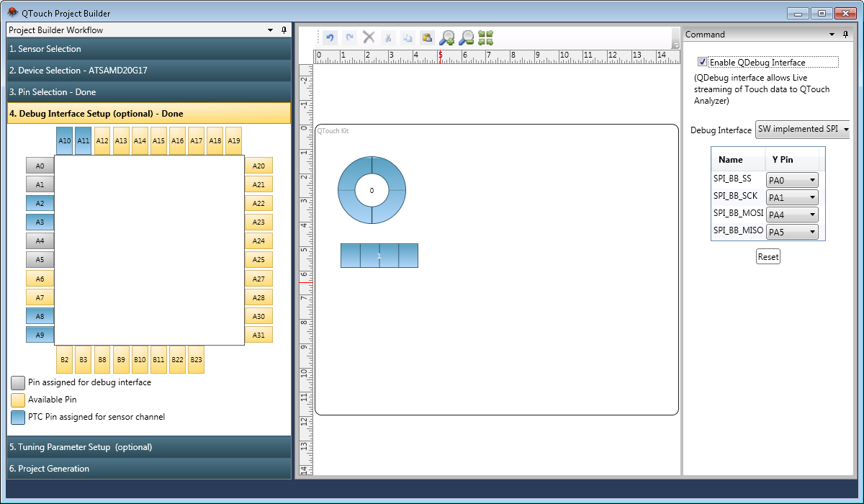Select pin A6 on chip diagram
The height and width of the screenshot is (504, 864).
40,279
